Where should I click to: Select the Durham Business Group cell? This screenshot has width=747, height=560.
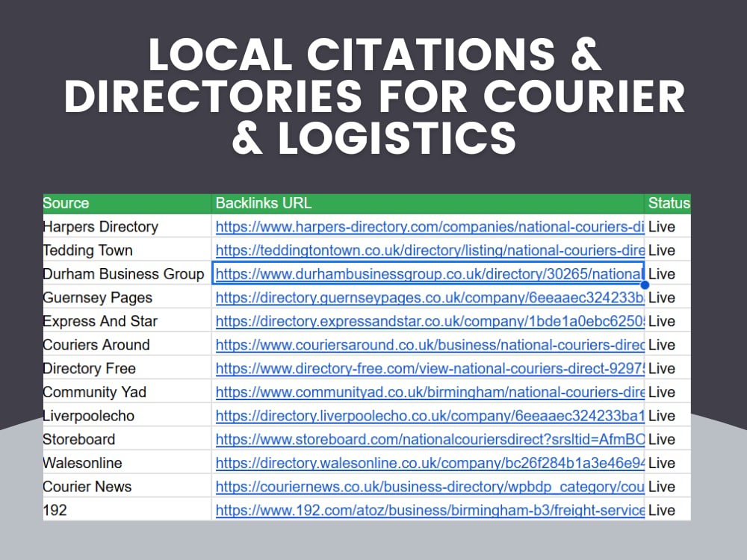point(127,274)
